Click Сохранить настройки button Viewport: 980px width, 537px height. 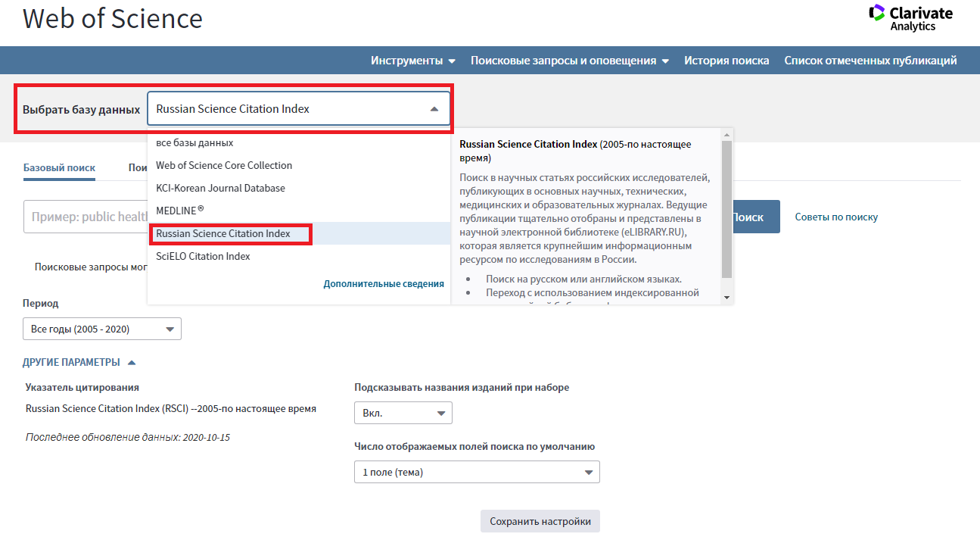click(x=540, y=521)
